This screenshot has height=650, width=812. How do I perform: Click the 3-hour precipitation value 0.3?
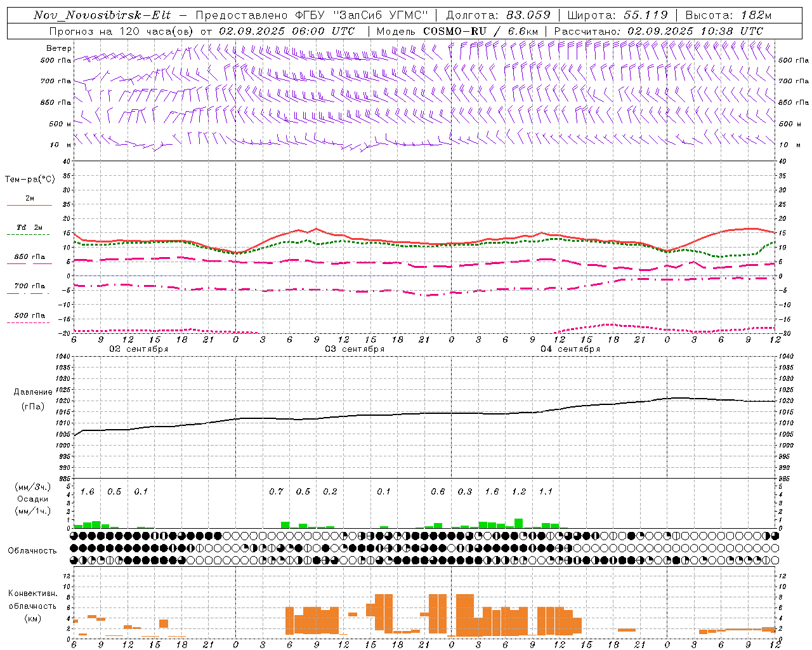tap(465, 491)
